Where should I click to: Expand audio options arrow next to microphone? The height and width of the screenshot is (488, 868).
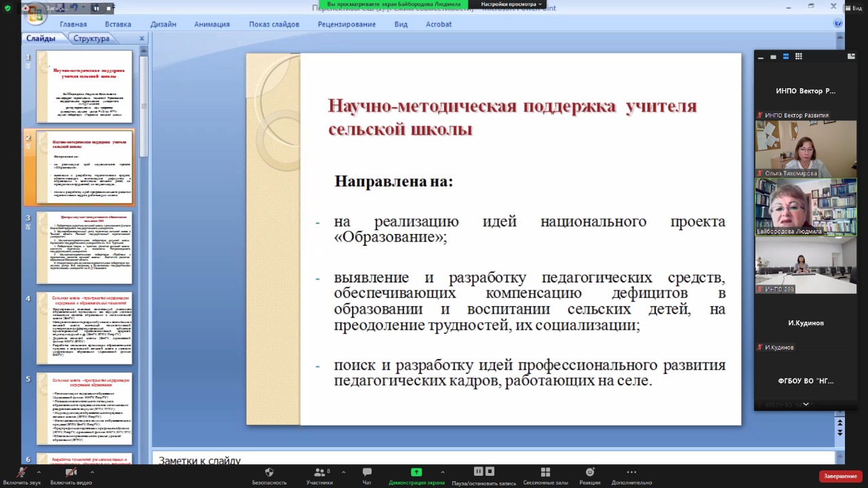pyautogui.click(x=39, y=471)
